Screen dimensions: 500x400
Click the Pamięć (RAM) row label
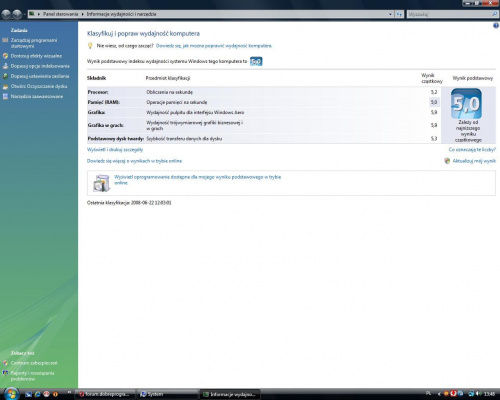(x=104, y=102)
